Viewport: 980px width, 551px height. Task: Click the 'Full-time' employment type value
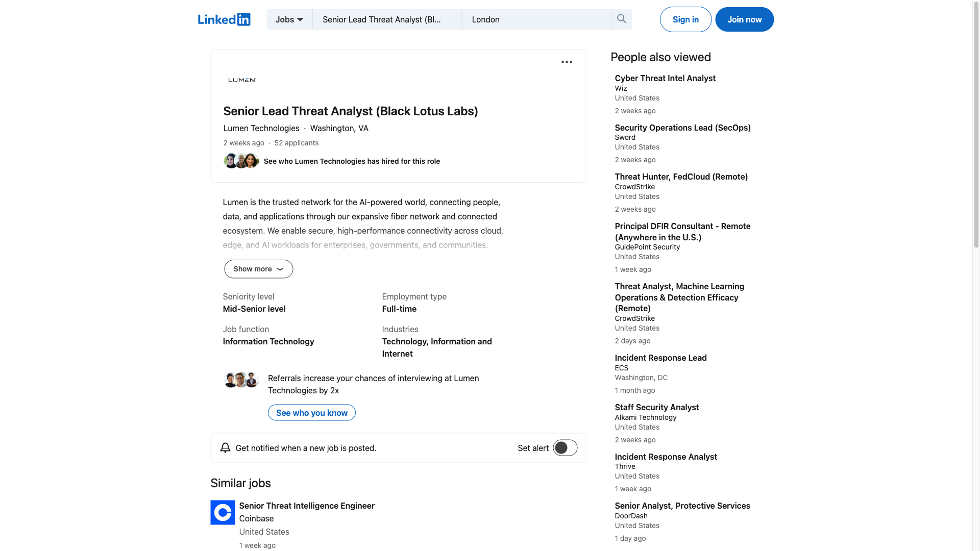pyautogui.click(x=399, y=309)
